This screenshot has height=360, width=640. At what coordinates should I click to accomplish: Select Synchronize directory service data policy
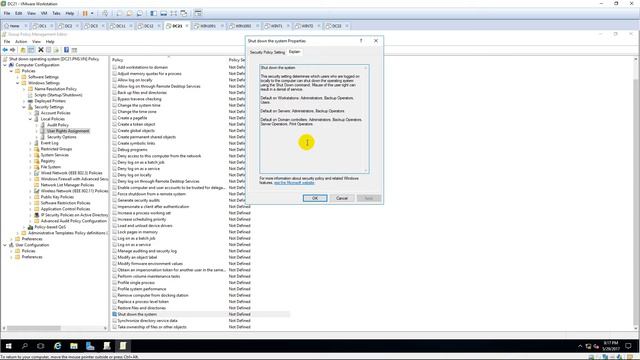pos(147,321)
